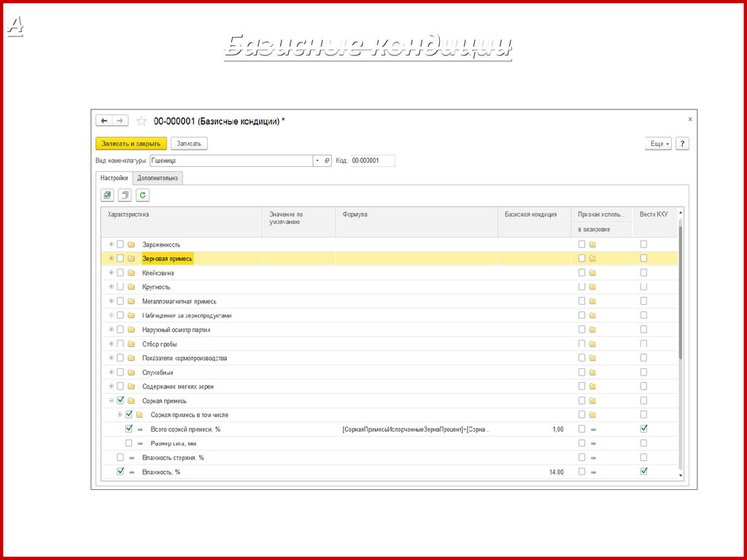Click the Записать button
Screen dimensions: 747x560
[189, 144]
